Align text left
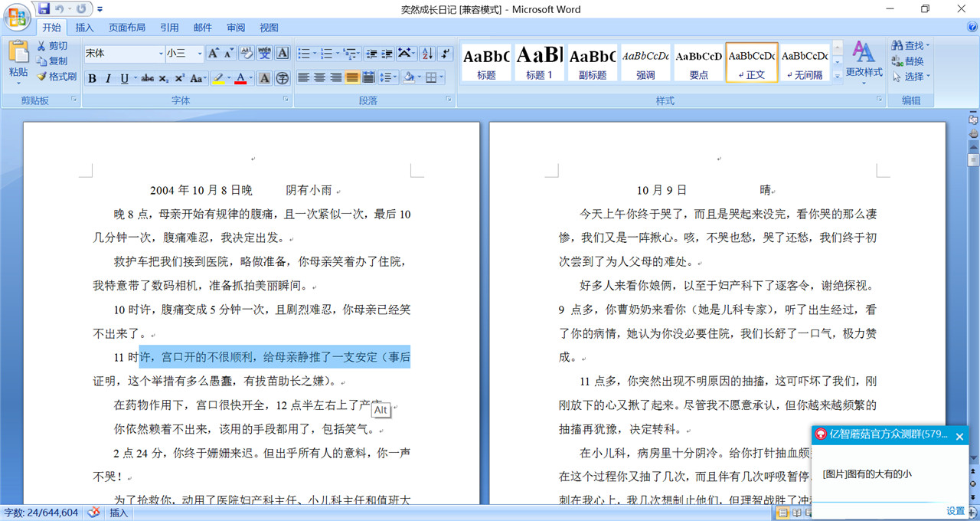 click(304, 77)
